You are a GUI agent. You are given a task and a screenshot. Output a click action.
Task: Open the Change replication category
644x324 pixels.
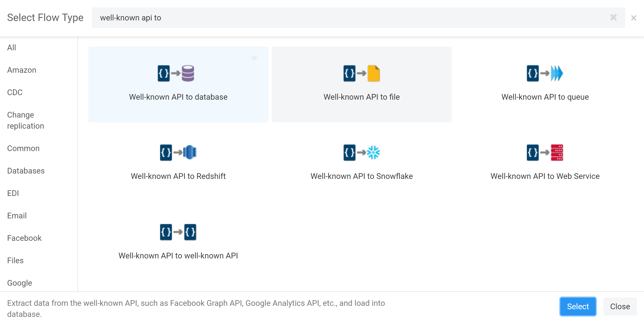26,120
